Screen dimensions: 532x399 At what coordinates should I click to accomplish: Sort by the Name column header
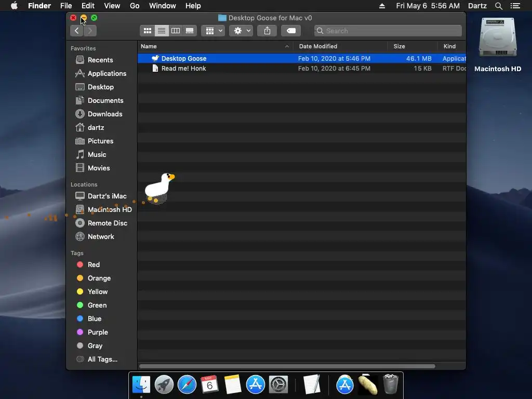(216, 46)
